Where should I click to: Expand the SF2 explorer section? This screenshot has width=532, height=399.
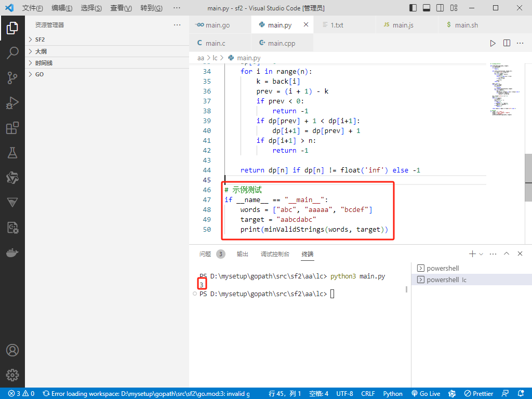pos(107,39)
